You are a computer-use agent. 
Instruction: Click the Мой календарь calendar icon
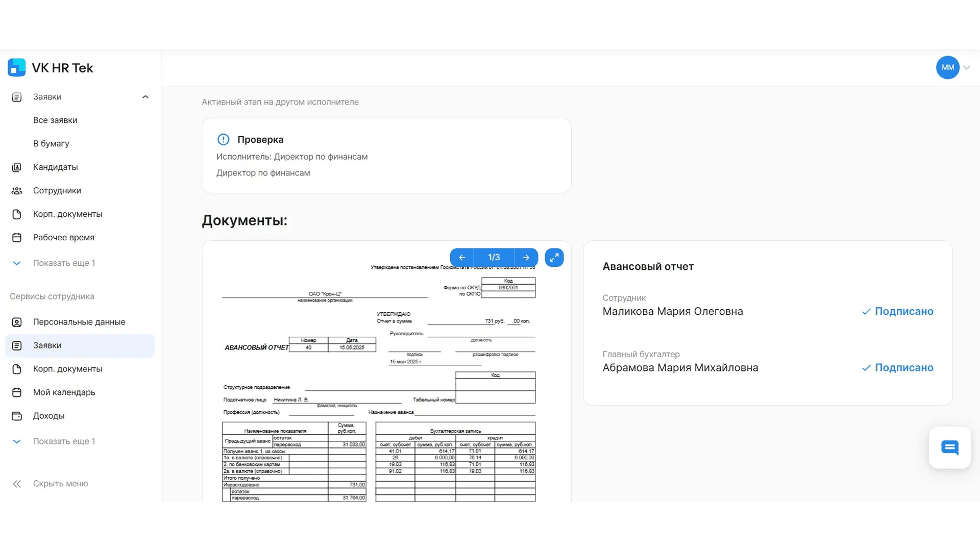click(x=17, y=392)
